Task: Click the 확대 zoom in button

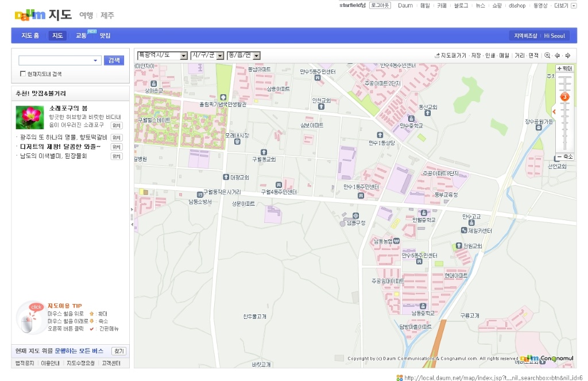Action: coord(565,68)
